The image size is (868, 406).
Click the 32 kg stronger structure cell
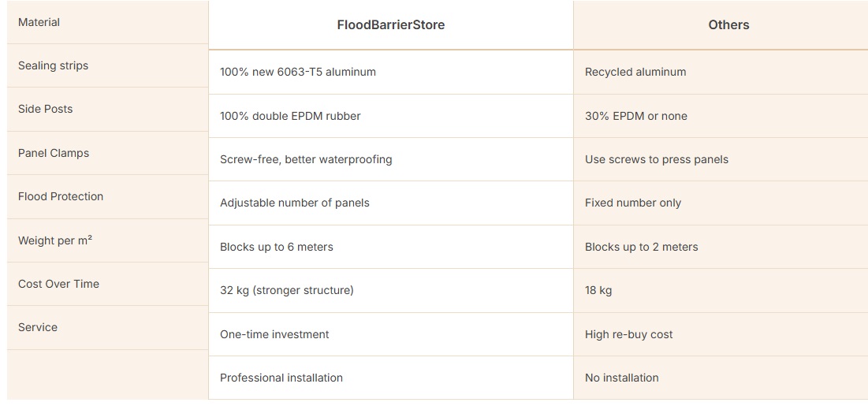click(287, 290)
